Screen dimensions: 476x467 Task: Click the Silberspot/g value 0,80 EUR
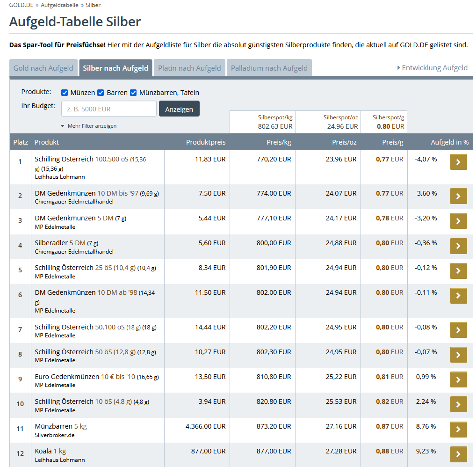pyautogui.click(x=390, y=126)
